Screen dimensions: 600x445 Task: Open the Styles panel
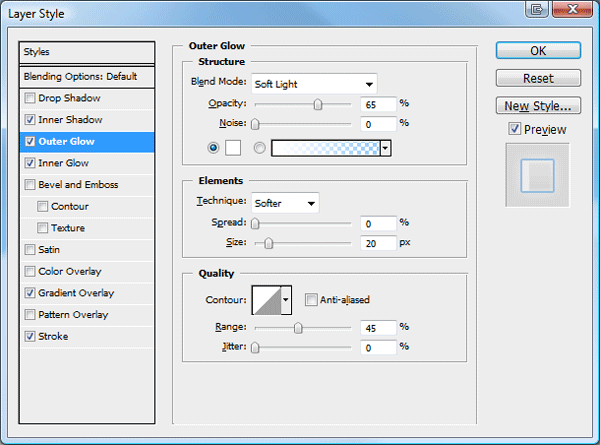click(x=87, y=52)
